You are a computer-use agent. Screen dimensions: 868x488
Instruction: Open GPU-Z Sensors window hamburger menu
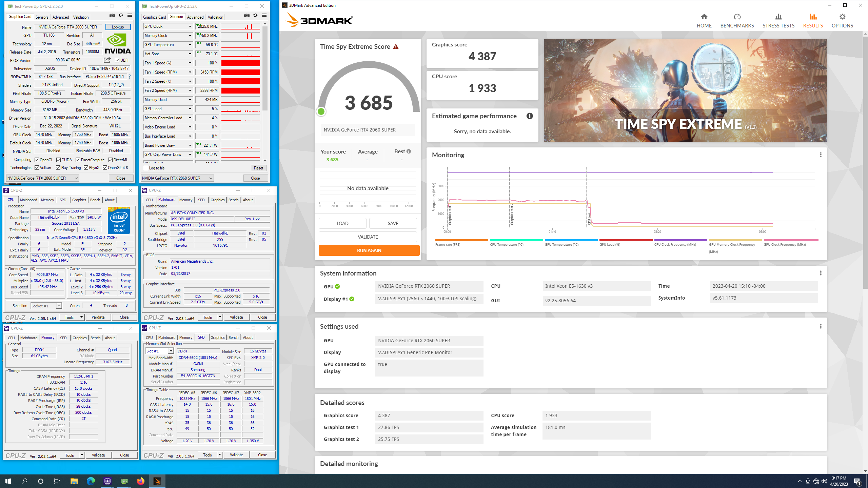(x=264, y=16)
